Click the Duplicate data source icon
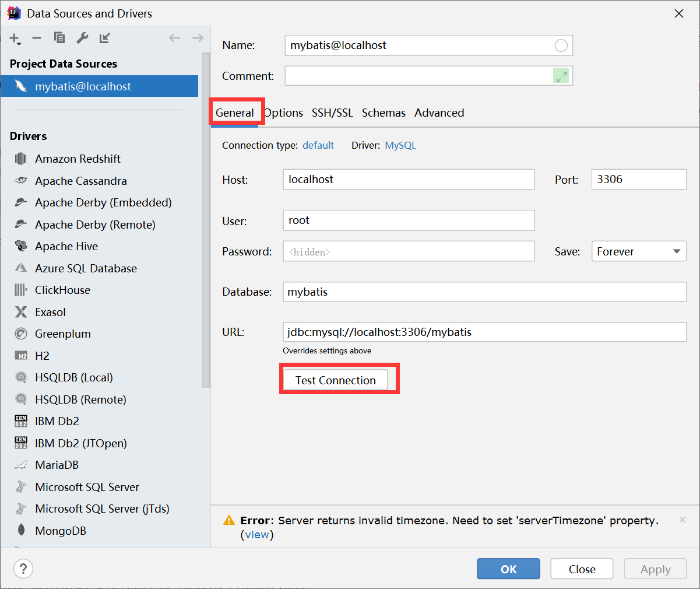Viewport: 700px width, 589px height. coord(59,38)
